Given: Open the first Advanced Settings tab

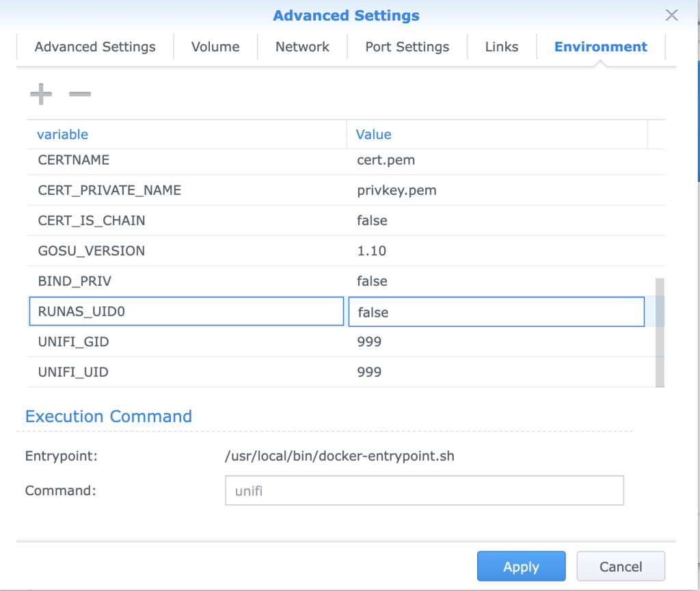Looking at the screenshot, I should 95,47.
